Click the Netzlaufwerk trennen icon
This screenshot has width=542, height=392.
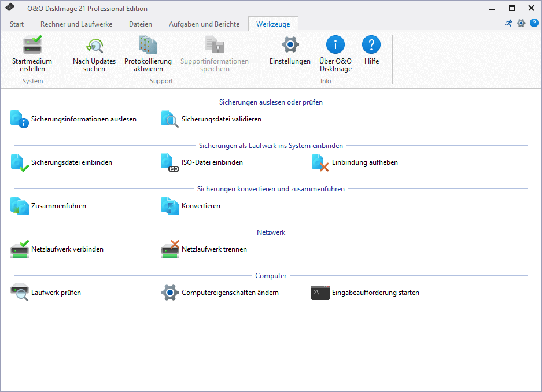[x=169, y=249]
